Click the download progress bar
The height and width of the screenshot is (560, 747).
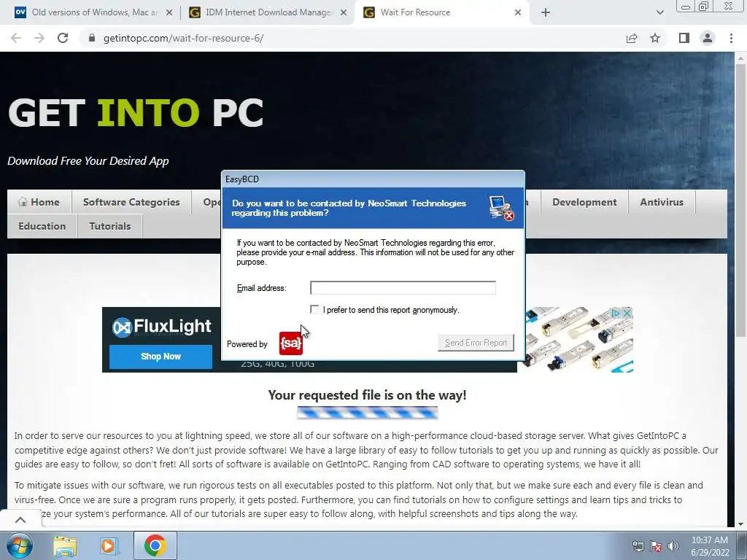point(368,413)
